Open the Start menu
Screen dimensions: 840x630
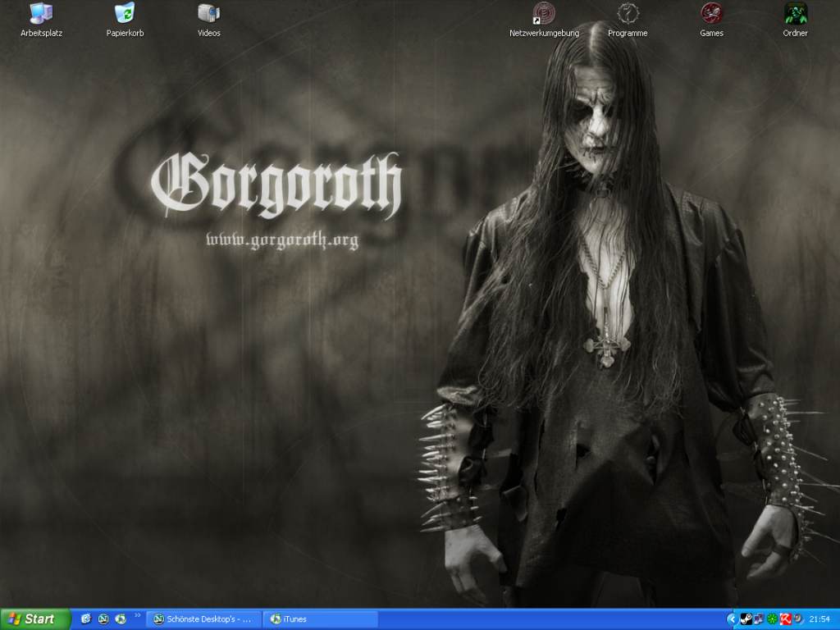point(35,619)
